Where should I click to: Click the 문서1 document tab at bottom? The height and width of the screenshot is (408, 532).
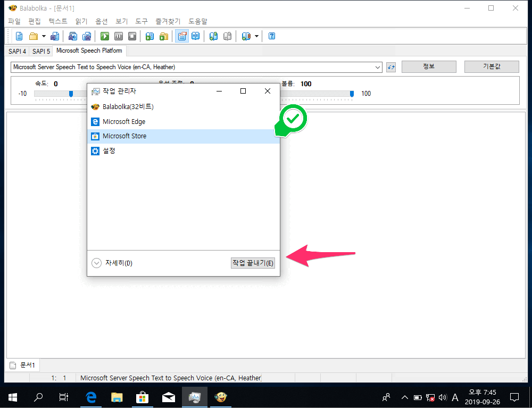22,365
